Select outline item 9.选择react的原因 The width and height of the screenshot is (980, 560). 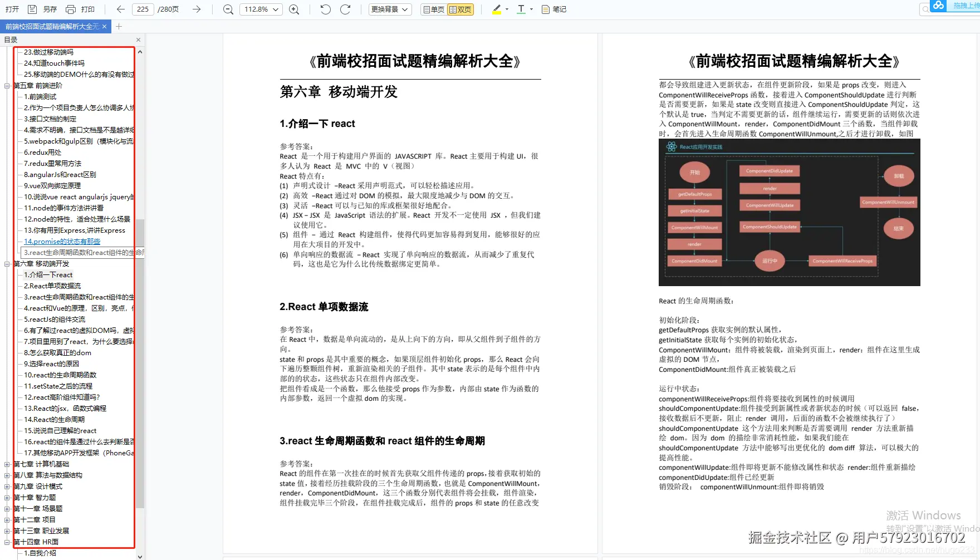coord(51,364)
